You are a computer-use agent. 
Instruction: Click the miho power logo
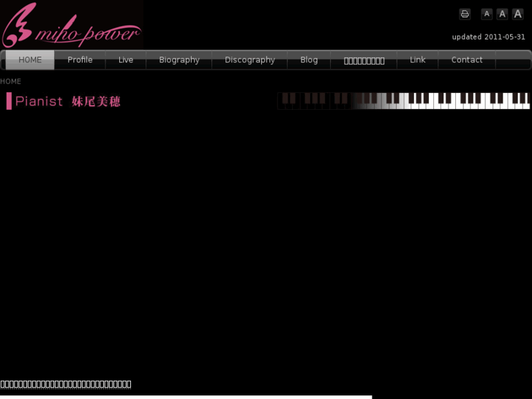click(71, 24)
